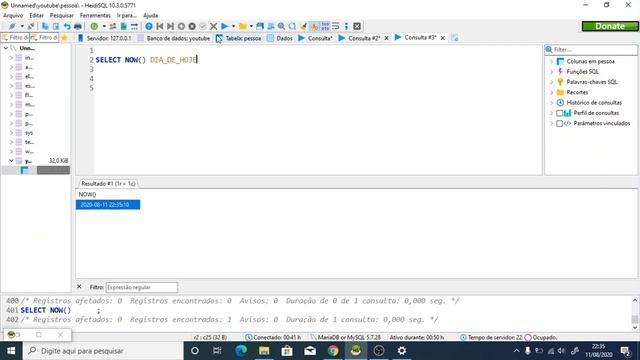Go to first record arrow icon
640x360 pixels.
pyautogui.click(x=160, y=26)
